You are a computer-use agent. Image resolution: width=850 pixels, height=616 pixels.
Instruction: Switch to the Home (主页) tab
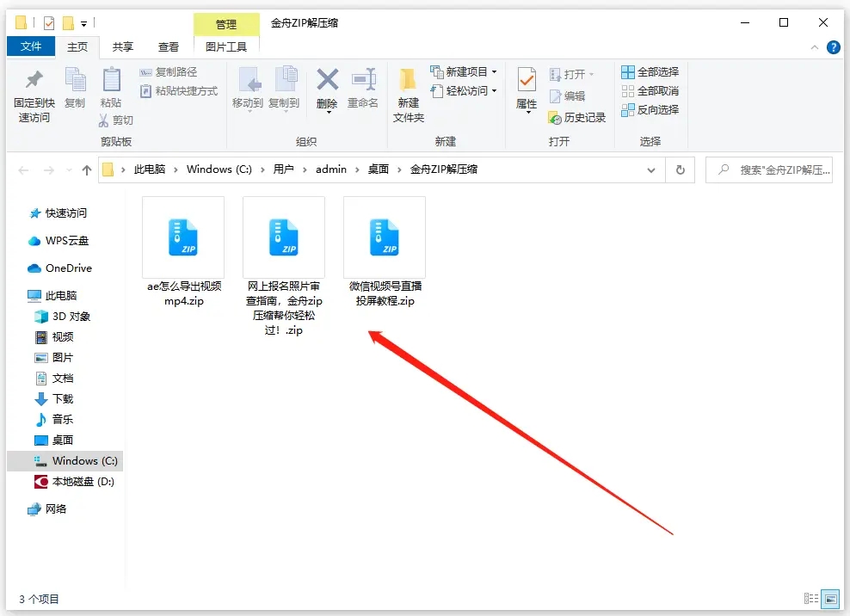[77, 47]
